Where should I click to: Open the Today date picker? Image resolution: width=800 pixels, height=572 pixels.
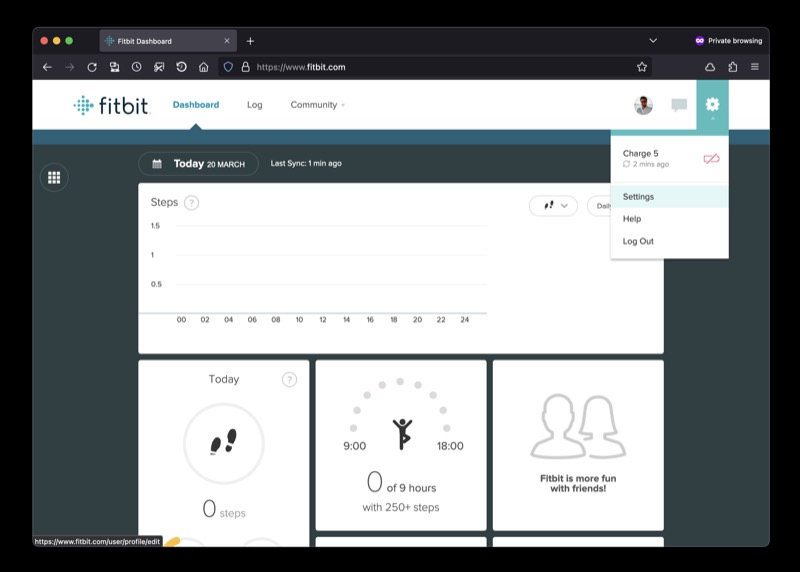[x=197, y=163]
